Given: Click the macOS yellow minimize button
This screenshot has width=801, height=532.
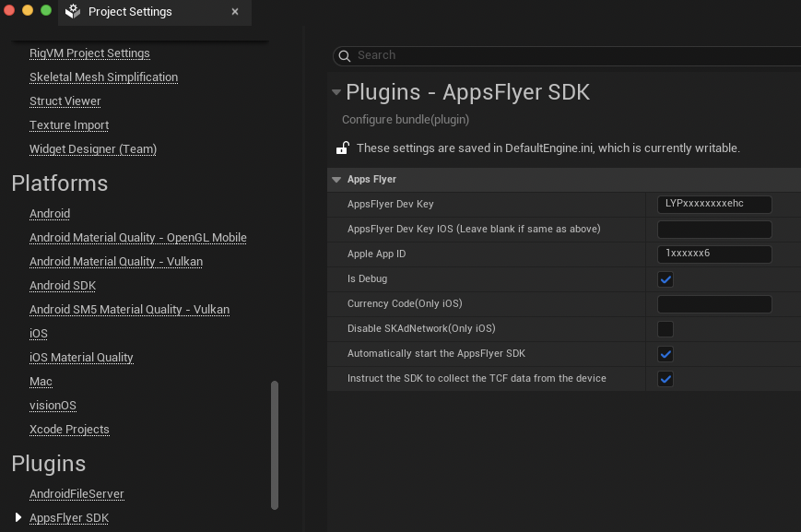Looking at the screenshot, I should coord(28,10).
